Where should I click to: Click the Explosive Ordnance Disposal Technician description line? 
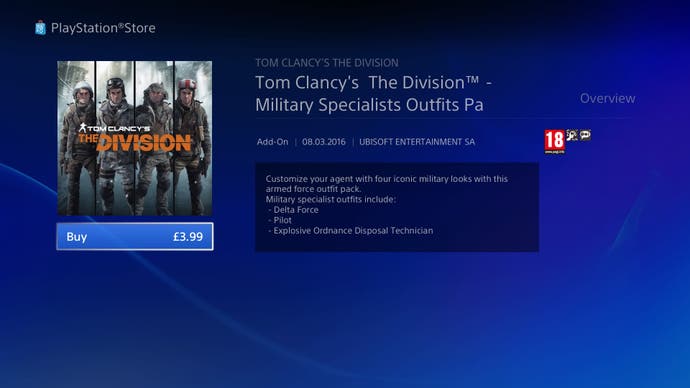351,231
